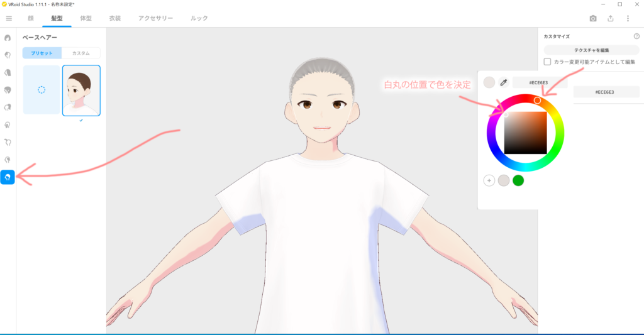Open the 顔 tab
The height and width of the screenshot is (335, 644).
point(31,18)
